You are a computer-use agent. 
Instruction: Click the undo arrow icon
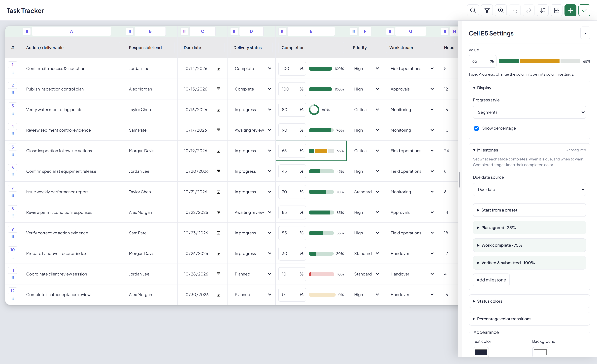click(x=515, y=10)
